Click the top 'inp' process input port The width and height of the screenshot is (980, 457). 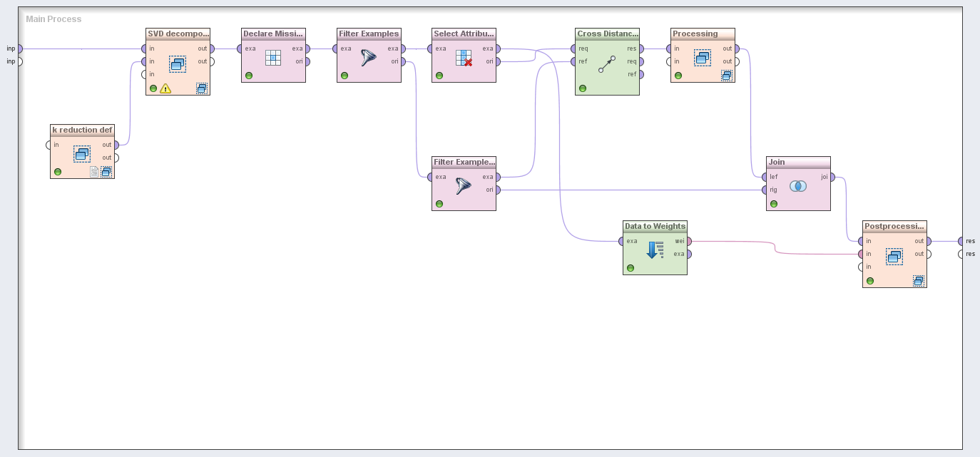[x=19, y=48]
